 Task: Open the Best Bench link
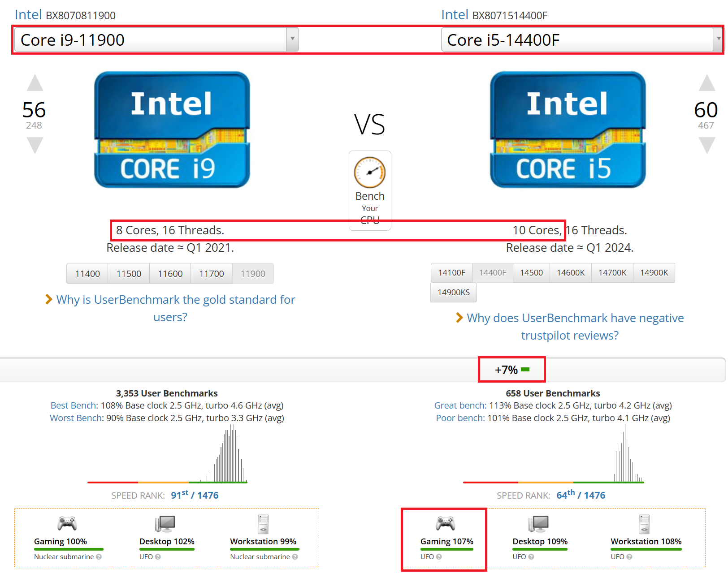(74, 405)
